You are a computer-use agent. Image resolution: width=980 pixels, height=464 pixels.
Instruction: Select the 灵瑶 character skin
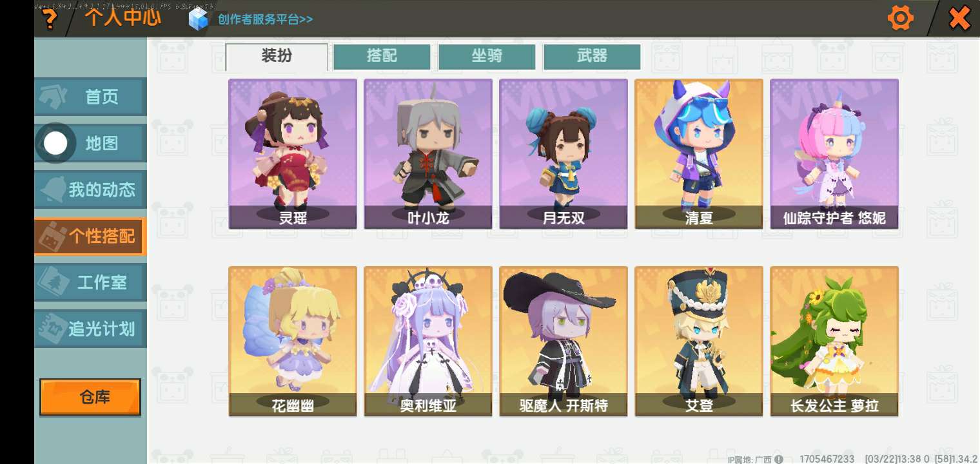pos(293,154)
